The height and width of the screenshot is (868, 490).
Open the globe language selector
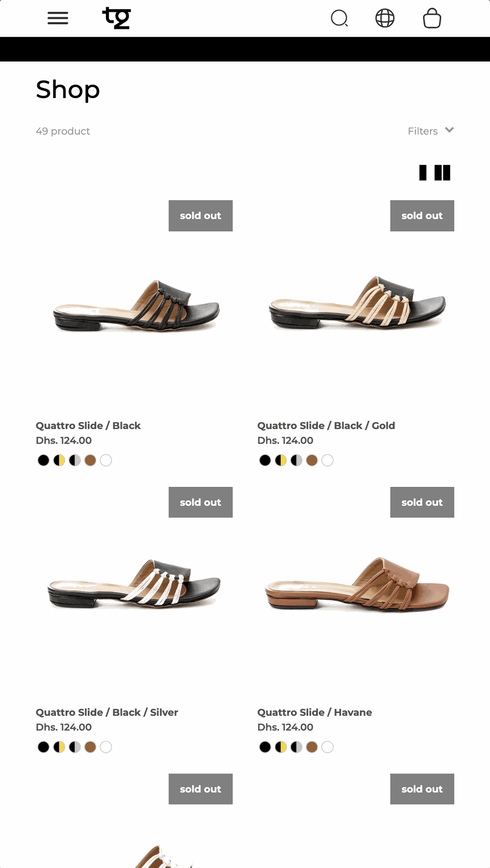point(385,19)
